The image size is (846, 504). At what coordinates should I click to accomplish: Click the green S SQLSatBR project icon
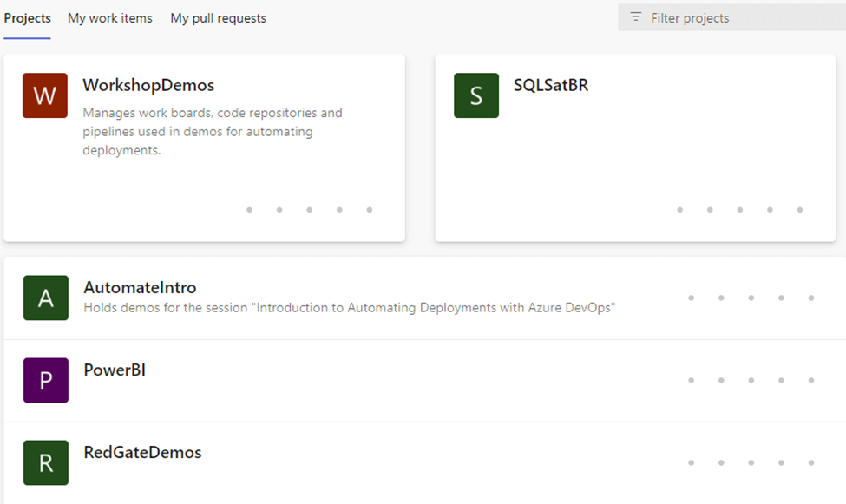(x=476, y=95)
